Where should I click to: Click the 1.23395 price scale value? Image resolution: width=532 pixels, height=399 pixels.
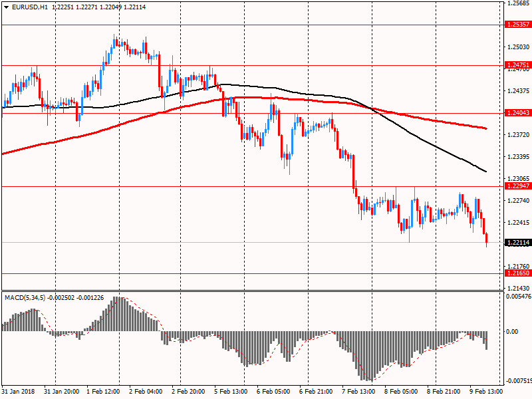pos(519,157)
